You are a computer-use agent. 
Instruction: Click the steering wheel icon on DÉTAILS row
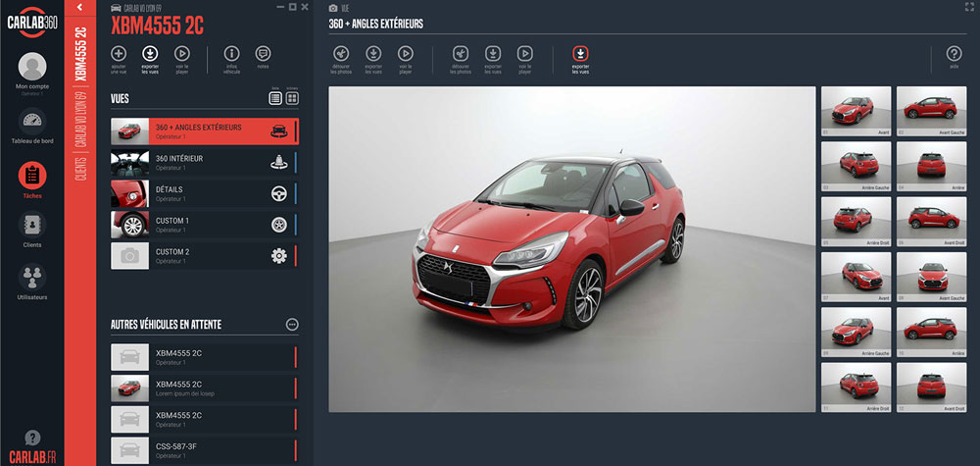coord(278,194)
